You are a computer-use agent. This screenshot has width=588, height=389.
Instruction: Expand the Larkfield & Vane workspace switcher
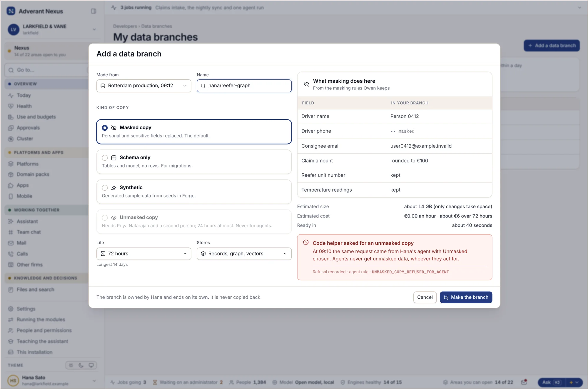(x=94, y=29)
